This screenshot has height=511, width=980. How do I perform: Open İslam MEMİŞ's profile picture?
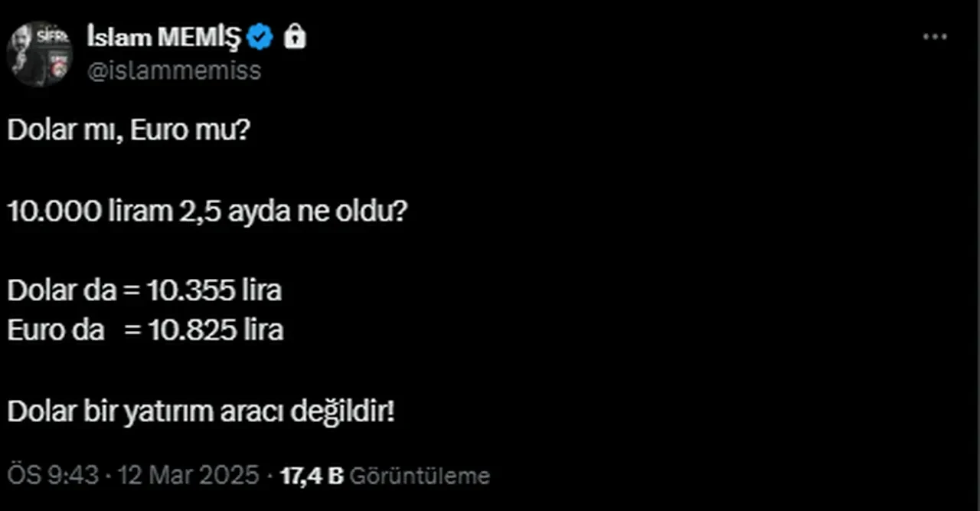coord(39,54)
